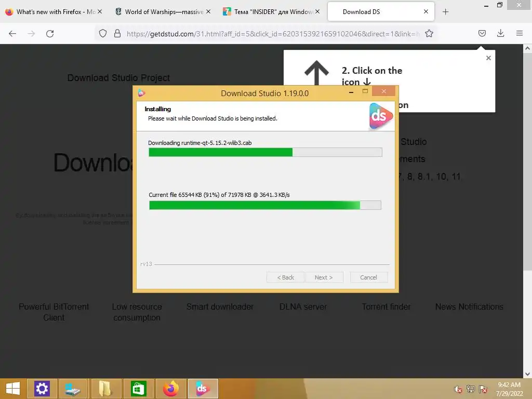Click Powerful BitTorrent Client text

[54, 312]
